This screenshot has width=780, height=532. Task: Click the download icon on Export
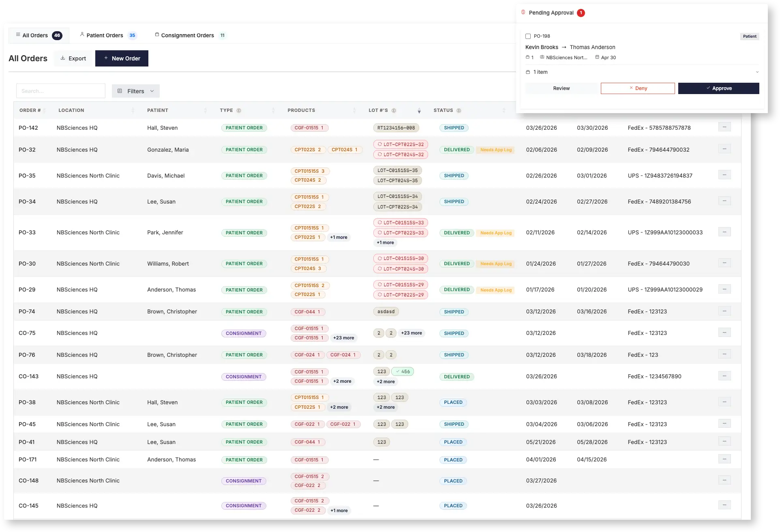point(63,58)
